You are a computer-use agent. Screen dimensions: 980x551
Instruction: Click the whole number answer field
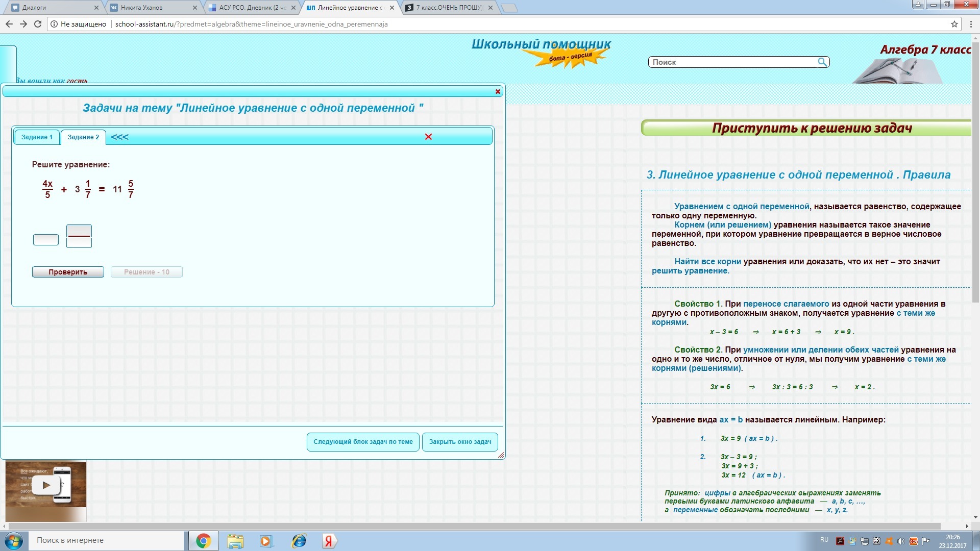point(46,240)
